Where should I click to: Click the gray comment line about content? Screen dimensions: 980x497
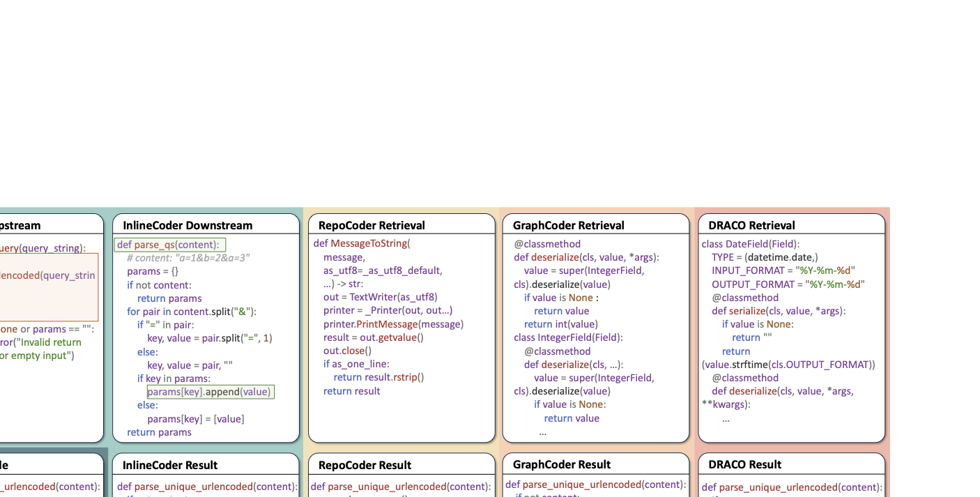tap(188, 258)
